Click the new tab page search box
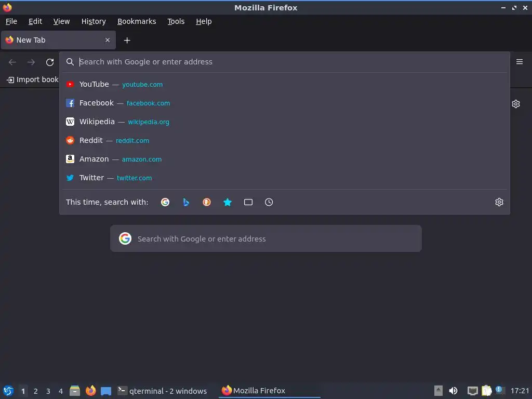Image resolution: width=532 pixels, height=399 pixels. [265, 238]
